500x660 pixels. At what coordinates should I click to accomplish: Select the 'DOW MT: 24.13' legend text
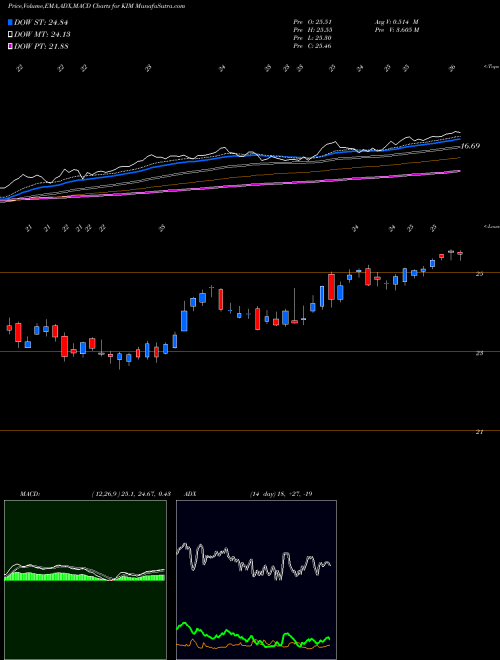pyautogui.click(x=43, y=35)
